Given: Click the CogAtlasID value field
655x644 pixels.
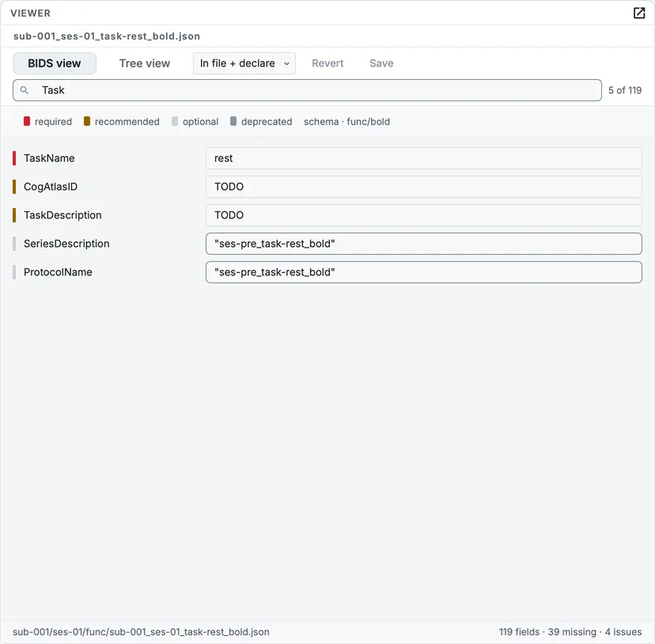Looking at the screenshot, I should [x=423, y=187].
